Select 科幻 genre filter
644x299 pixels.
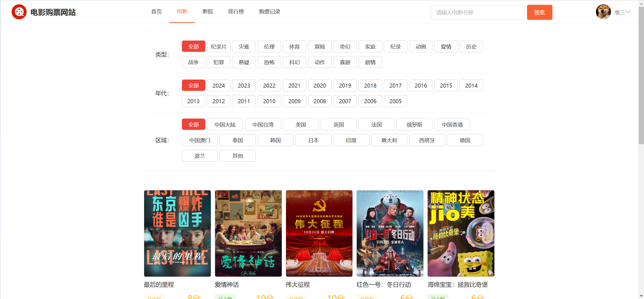pyautogui.click(x=294, y=62)
